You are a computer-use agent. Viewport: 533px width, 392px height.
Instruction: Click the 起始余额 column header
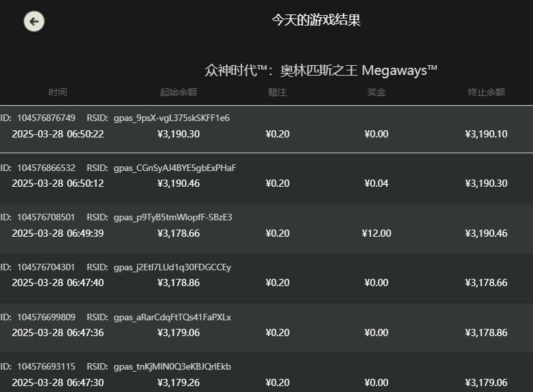point(178,92)
